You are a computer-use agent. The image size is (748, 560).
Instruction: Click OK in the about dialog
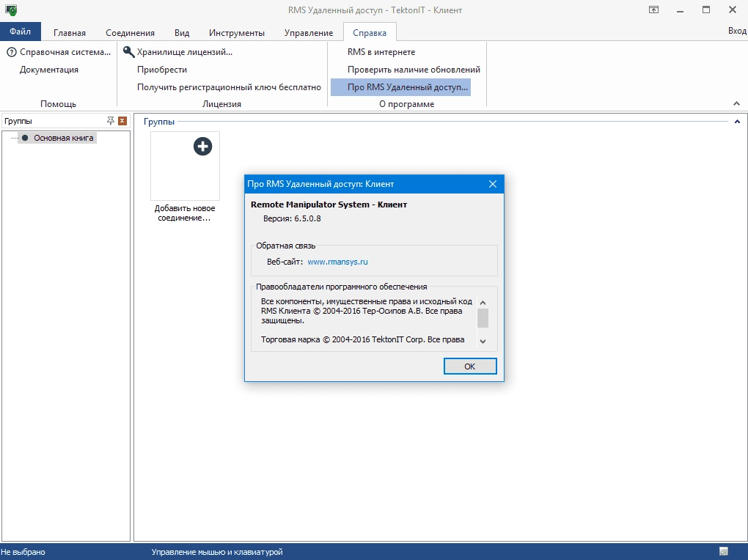pos(470,366)
